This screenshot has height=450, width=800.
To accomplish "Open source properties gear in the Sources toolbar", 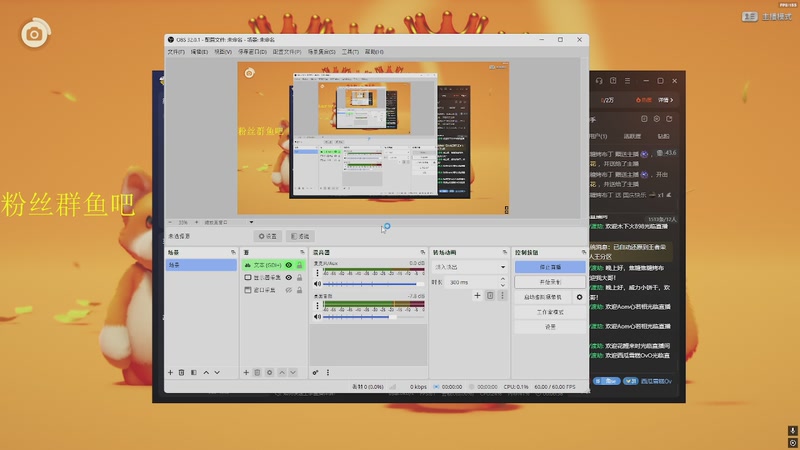I will coord(269,372).
